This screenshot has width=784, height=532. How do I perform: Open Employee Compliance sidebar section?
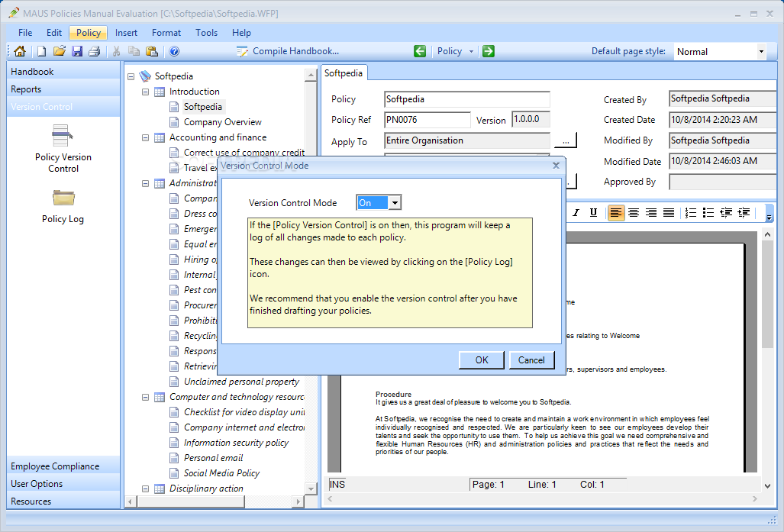(63, 466)
